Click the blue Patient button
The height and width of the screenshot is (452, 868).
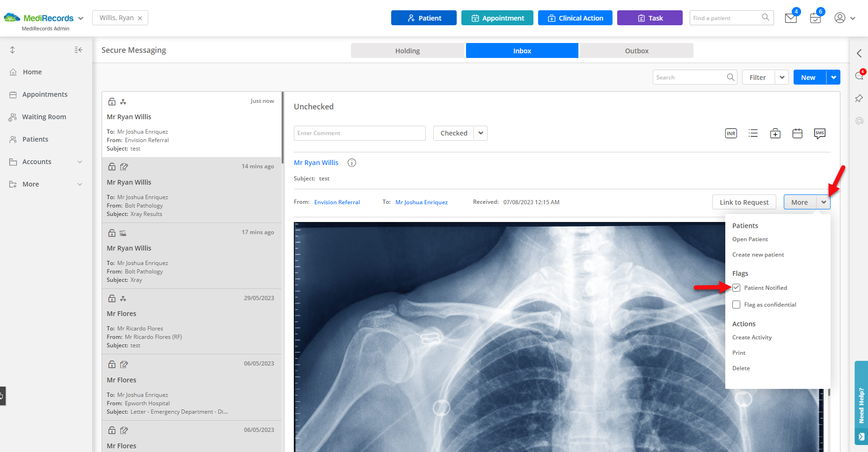point(424,18)
